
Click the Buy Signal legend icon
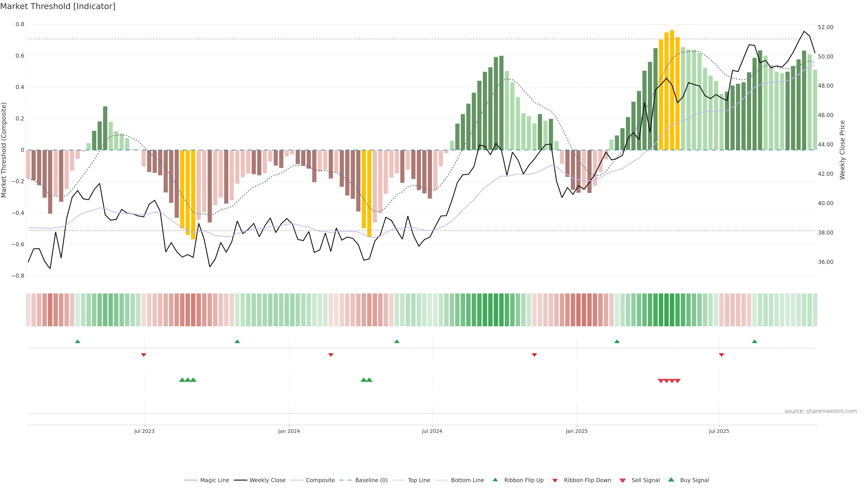click(x=671, y=480)
